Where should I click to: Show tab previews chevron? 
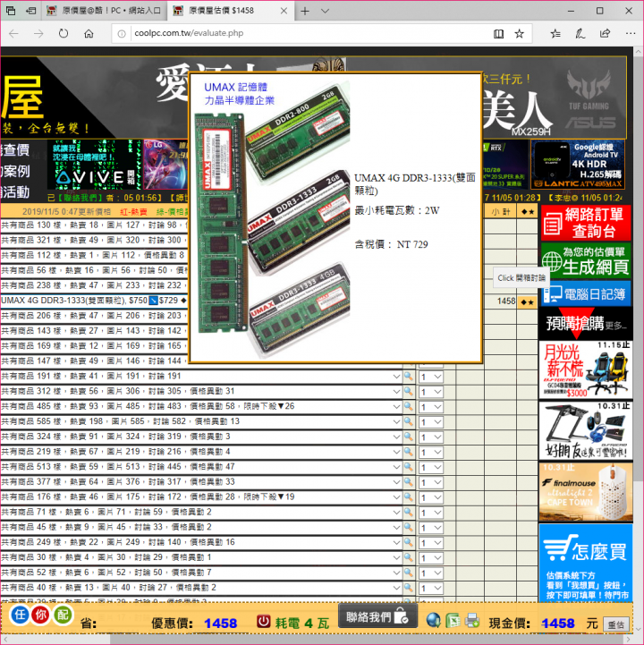(x=325, y=11)
